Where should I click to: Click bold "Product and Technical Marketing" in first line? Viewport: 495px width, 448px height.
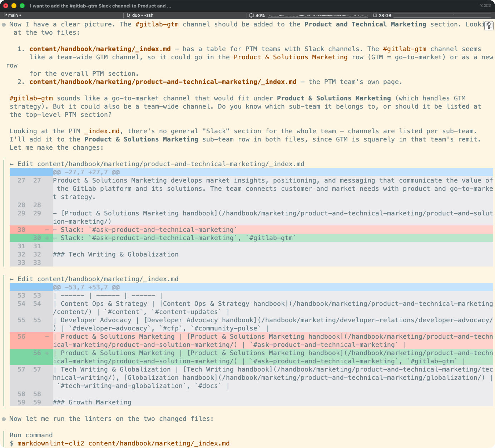tap(365, 24)
